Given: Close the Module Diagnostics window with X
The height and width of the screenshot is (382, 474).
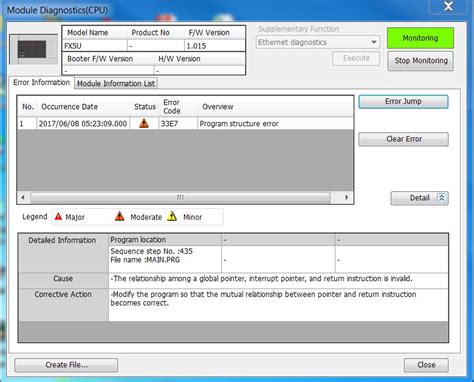Looking at the screenshot, I should (448, 6).
